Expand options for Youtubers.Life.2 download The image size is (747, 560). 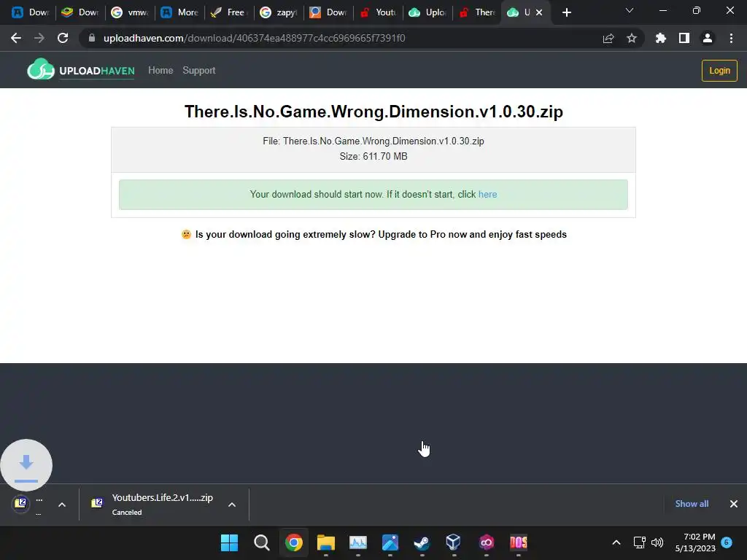pyautogui.click(x=232, y=505)
